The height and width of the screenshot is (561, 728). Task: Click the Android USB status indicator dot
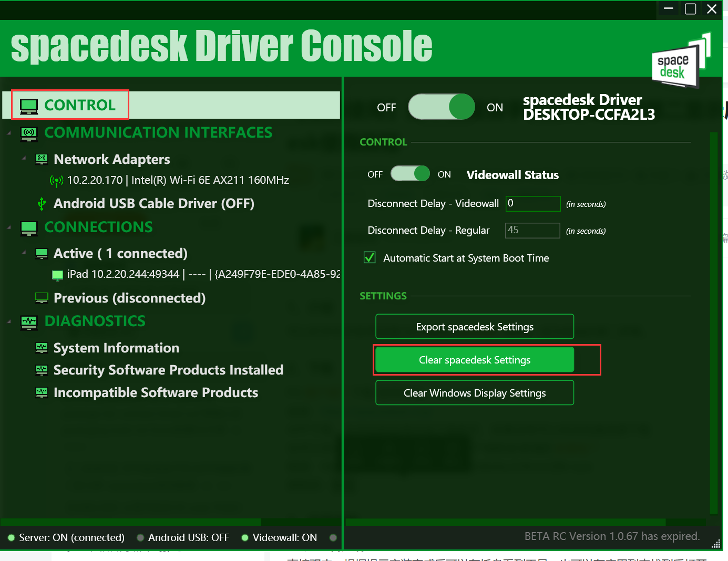(140, 537)
